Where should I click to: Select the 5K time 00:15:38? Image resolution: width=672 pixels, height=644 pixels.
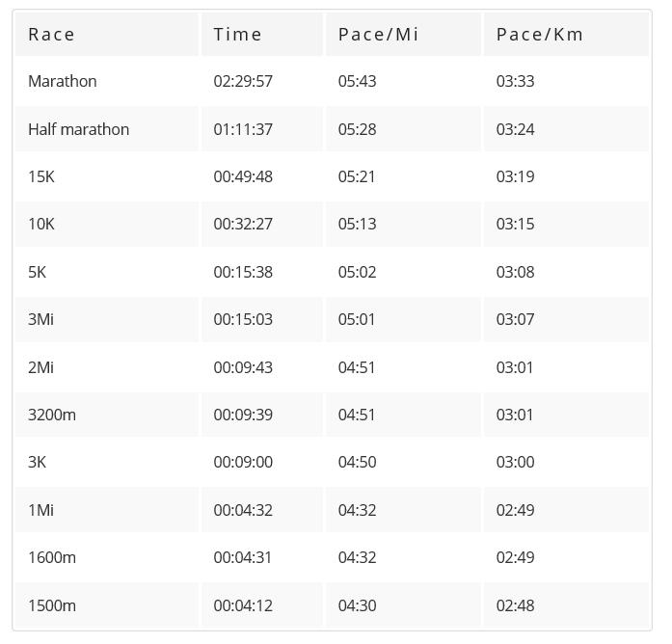click(243, 272)
